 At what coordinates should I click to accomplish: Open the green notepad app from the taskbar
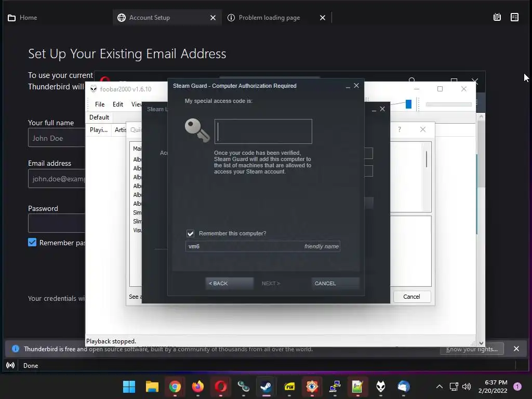click(357, 387)
